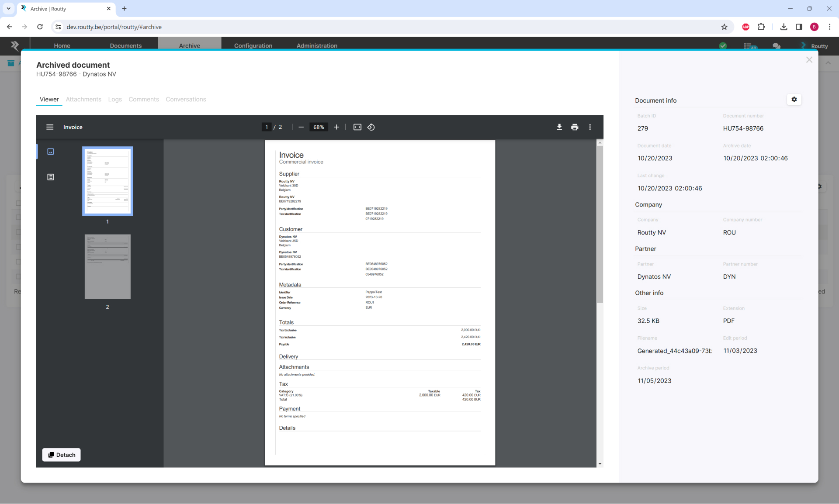Click the 68% zoom level field
The image size is (839, 504).
click(319, 127)
